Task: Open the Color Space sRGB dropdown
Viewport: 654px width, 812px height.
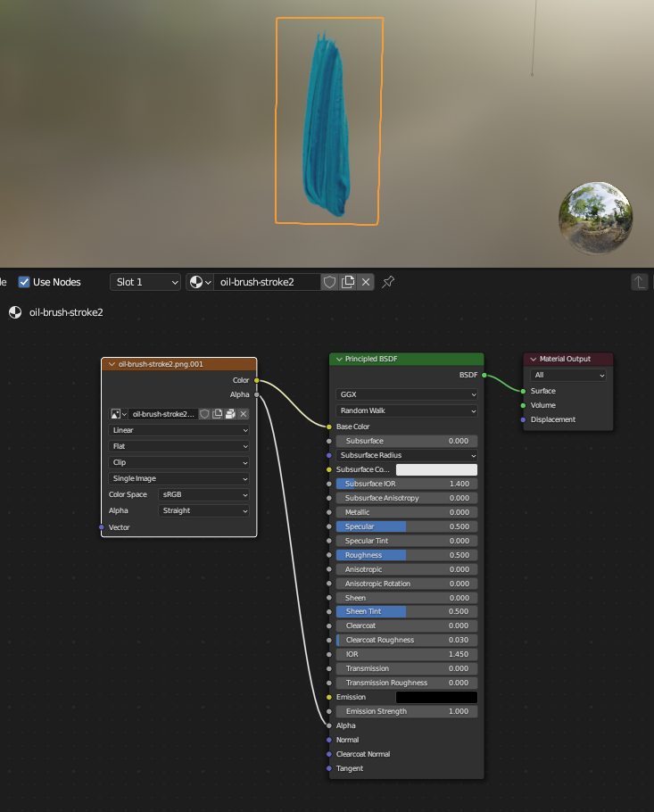Action: tap(204, 494)
